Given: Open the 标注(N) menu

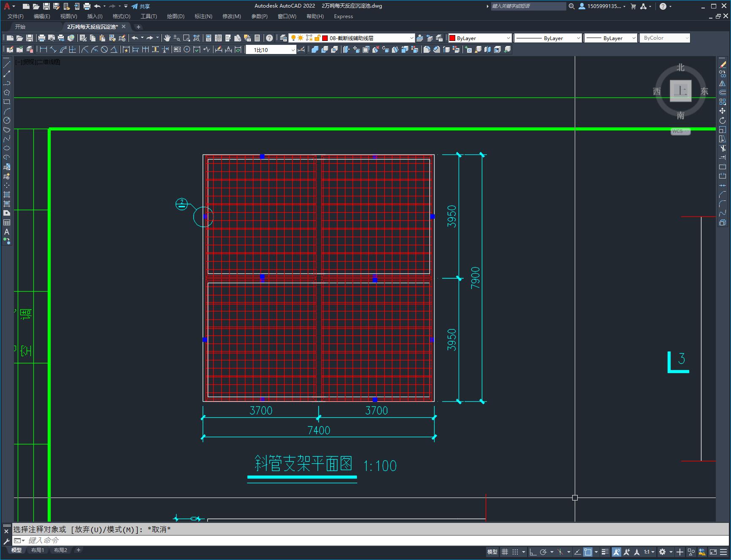Looking at the screenshot, I should click(x=203, y=16).
